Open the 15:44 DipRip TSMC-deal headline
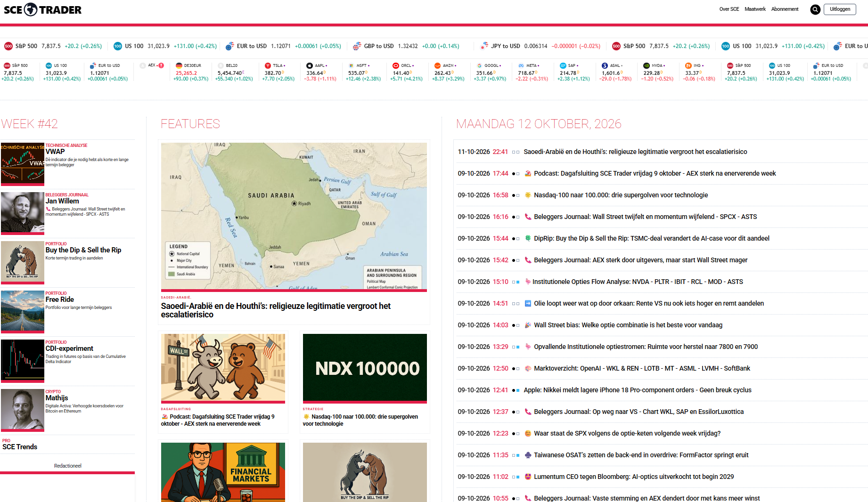The width and height of the screenshot is (868, 502). tap(651, 238)
